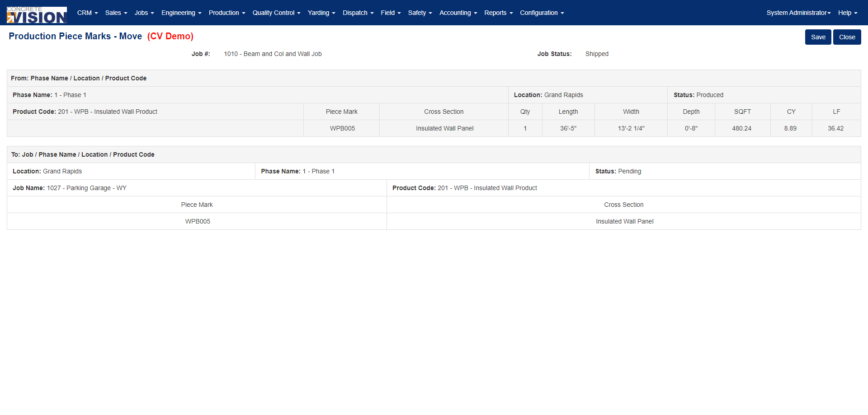Click the Qty column header
Viewport: 868px width, 415px height.
pyautogui.click(x=525, y=112)
